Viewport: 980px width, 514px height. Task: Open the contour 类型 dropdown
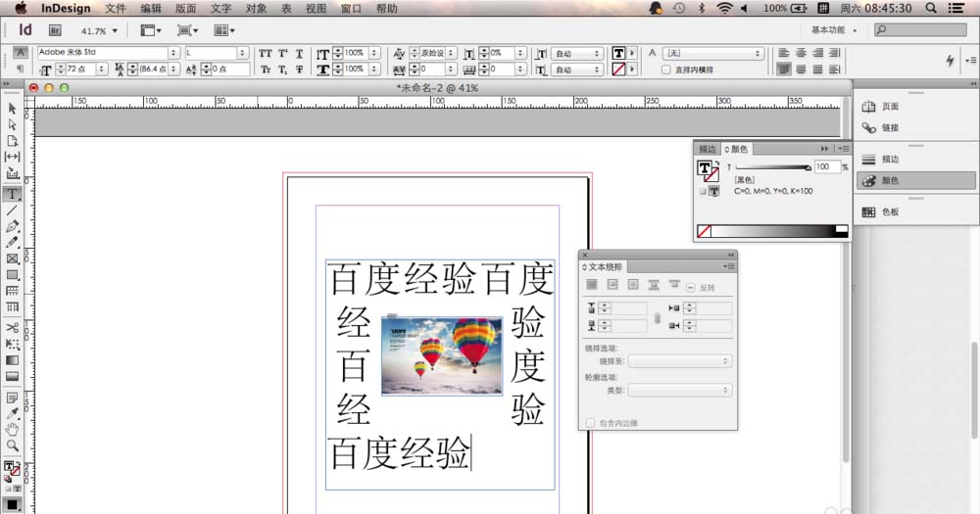pyautogui.click(x=679, y=391)
